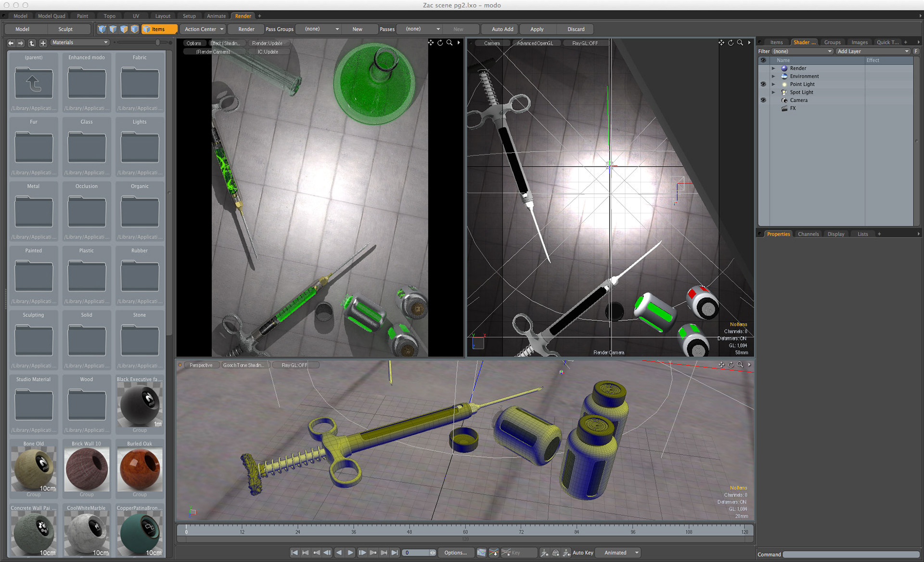Viewport: 924px width, 562px height.
Task: Expand the Point Light item
Action: coord(773,84)
